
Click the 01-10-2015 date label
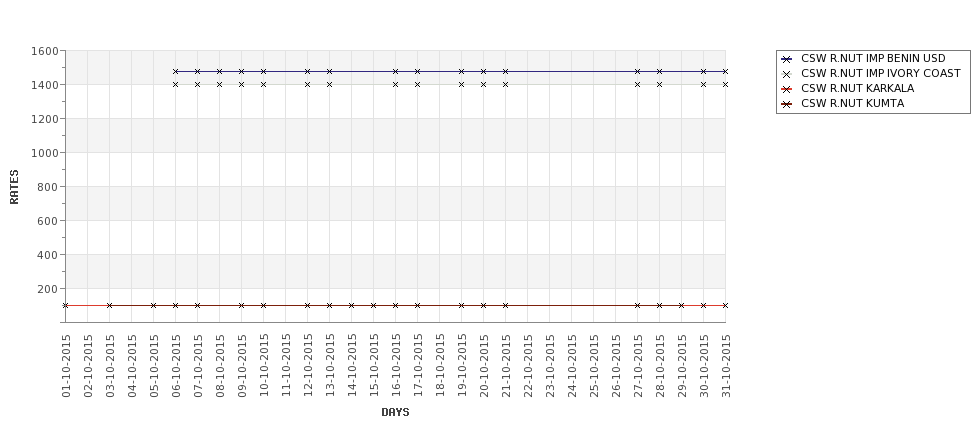click(67, 366)
